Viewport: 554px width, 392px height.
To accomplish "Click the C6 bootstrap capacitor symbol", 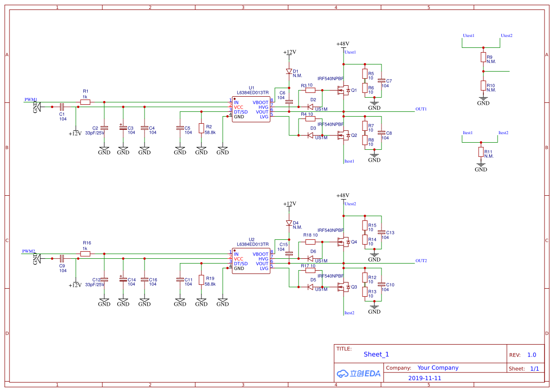I will [289, 101].
